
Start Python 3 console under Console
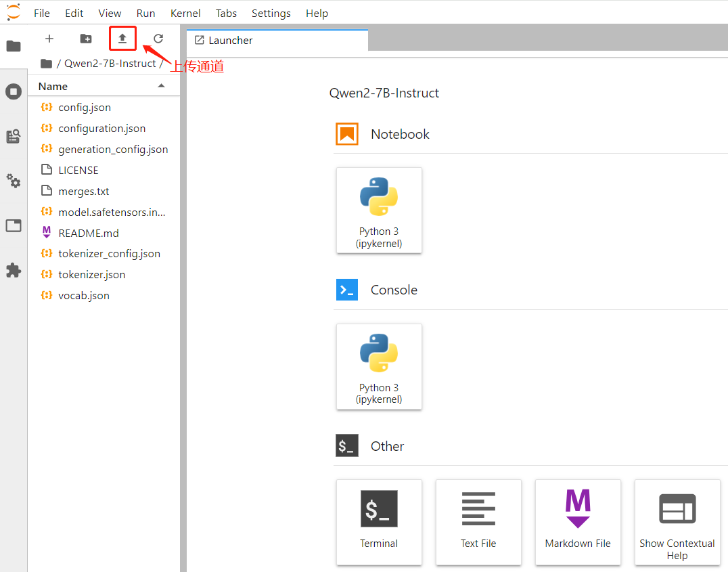379,367
